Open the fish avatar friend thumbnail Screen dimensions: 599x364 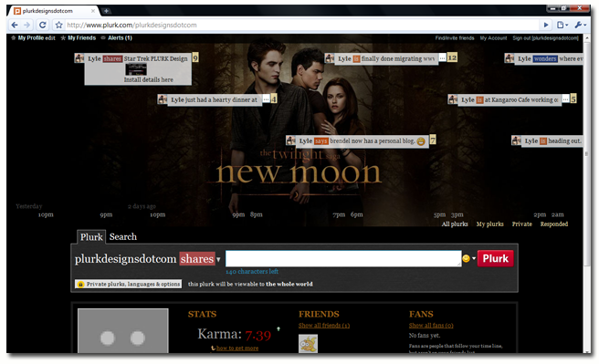[x=308, y=343]
